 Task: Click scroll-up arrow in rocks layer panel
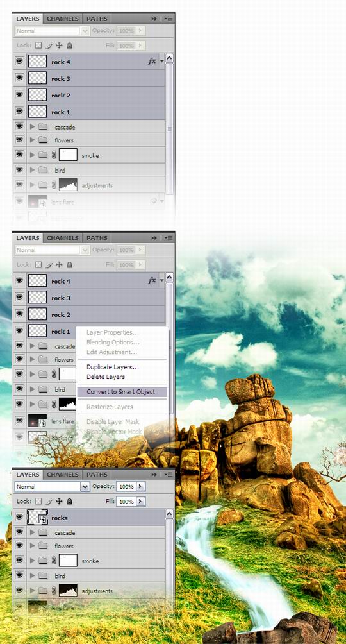click(x=169, y=514)
